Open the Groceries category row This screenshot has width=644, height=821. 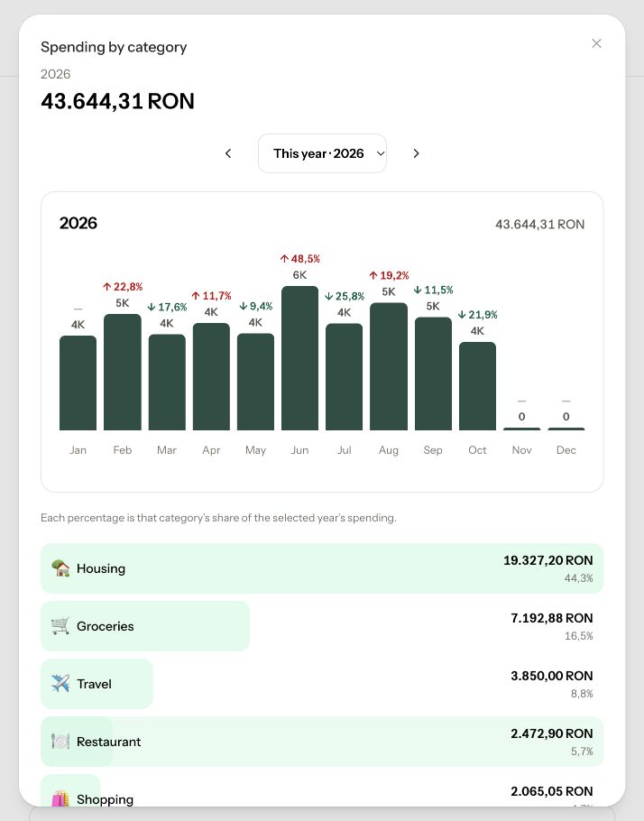322,626
